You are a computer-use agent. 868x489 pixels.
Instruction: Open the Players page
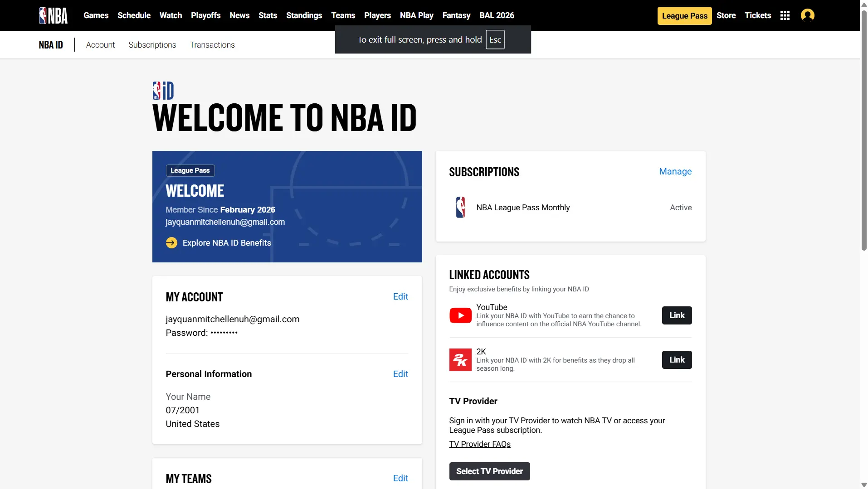(x=378, y=15)
